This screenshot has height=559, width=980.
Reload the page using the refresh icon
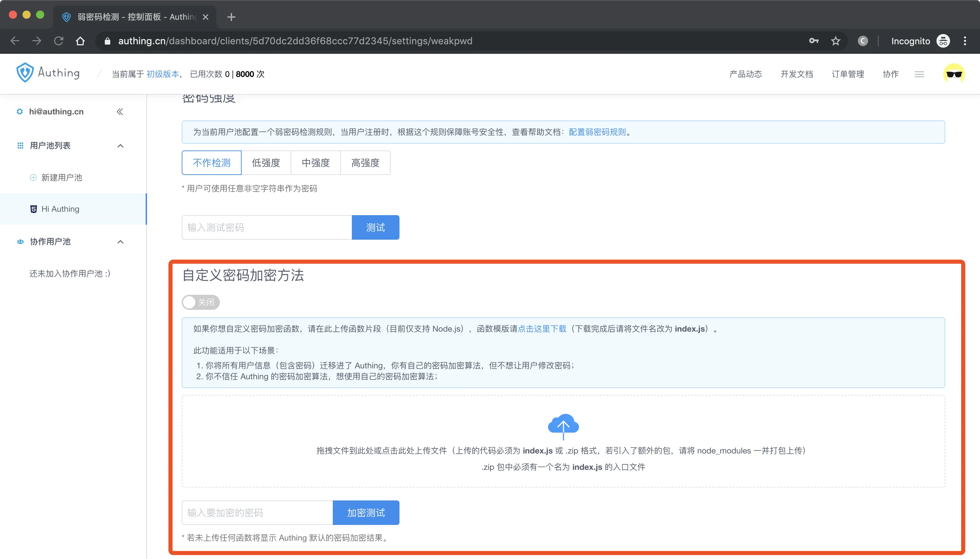click(x=58, y=41)
